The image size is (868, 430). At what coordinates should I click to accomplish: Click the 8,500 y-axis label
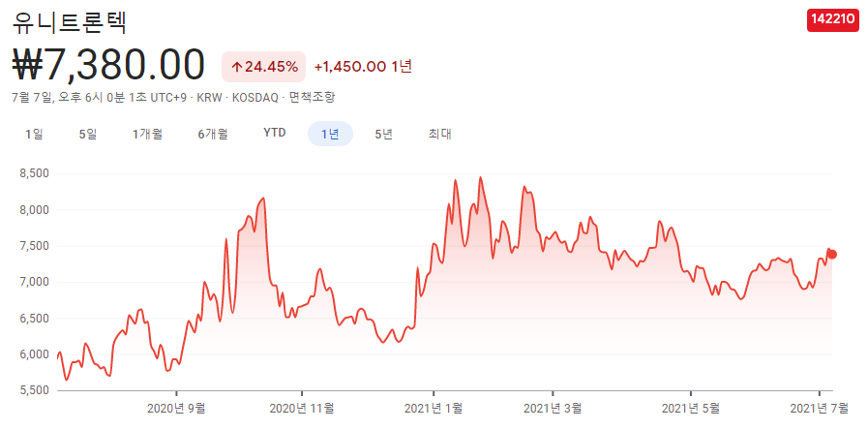[34, 173]
